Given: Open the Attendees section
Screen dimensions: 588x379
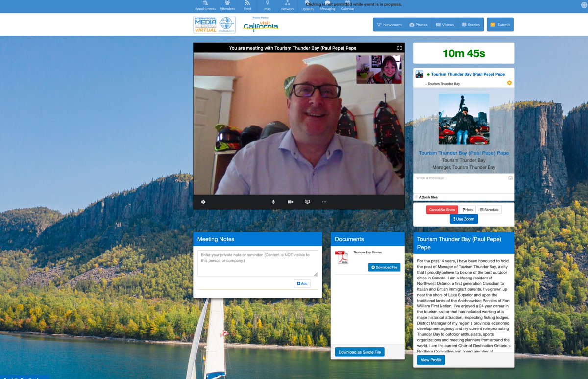Looking at the screenshot, I should coord(227,6).
